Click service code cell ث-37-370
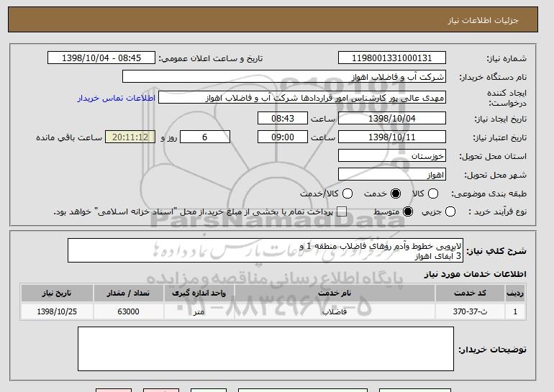Screen dimensions: 554x392 [471, 311]
